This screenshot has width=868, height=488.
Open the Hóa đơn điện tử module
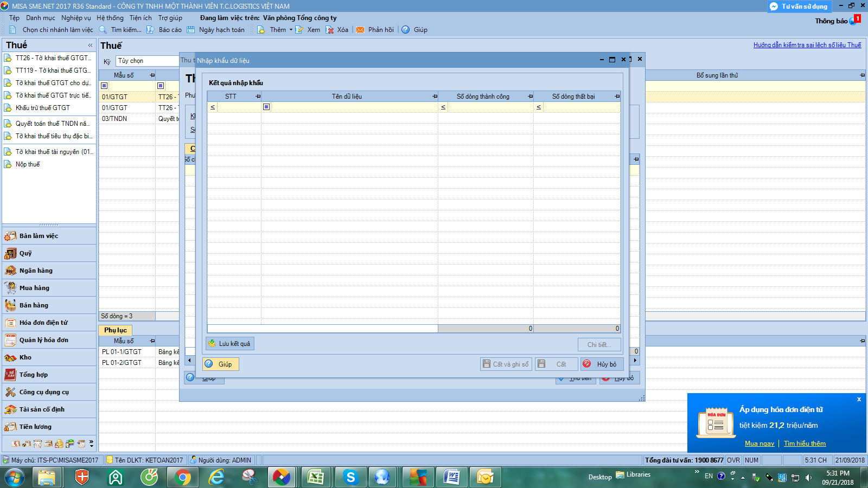click(x=49, y=323)
